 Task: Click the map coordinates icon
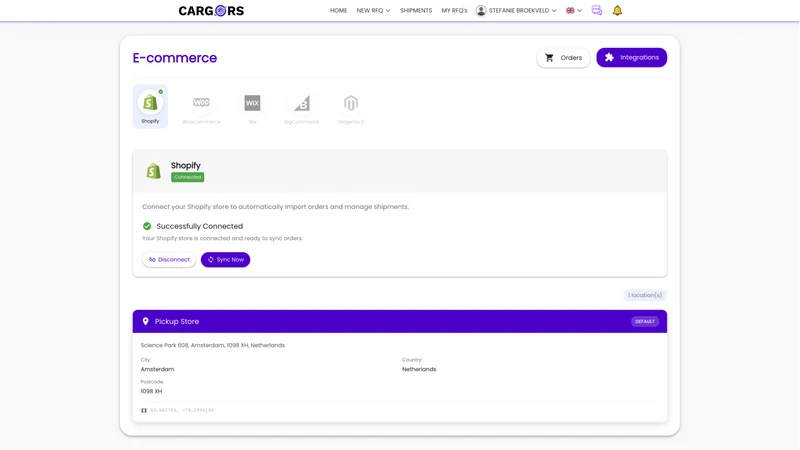[144, 410]
